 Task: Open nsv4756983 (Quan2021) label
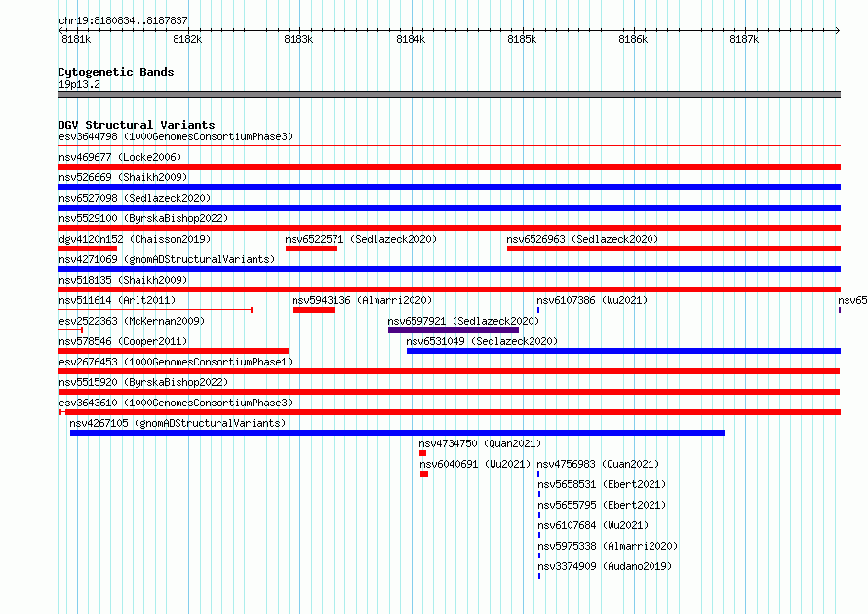click(x=598, y=464)
